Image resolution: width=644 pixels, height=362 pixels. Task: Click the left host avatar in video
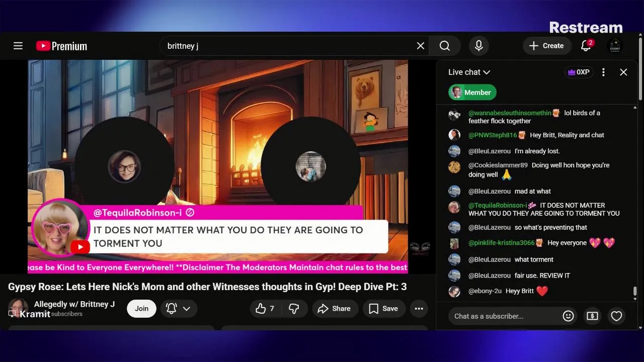124,166
